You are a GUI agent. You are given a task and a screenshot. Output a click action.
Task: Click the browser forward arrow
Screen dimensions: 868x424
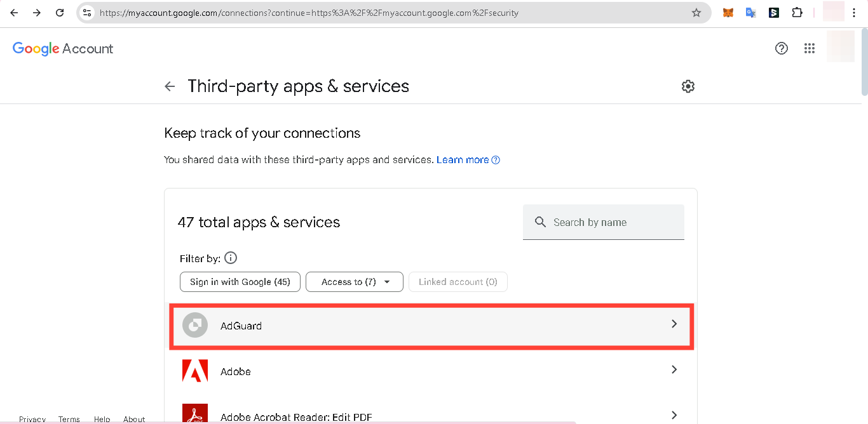37,13
